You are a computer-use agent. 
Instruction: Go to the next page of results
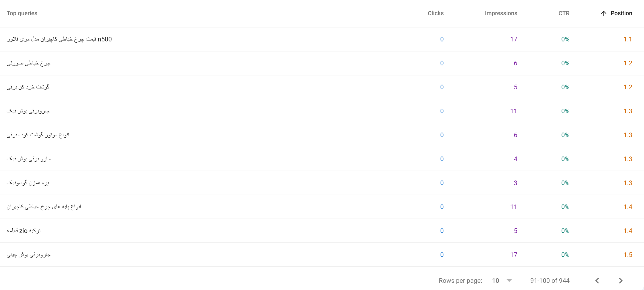click(621, 280)
